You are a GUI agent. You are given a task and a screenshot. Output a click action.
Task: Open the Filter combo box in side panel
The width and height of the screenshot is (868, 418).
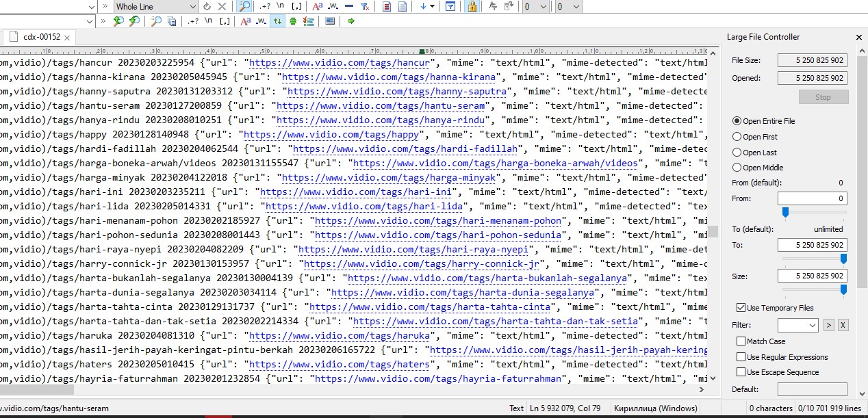(x=798, y=325)
